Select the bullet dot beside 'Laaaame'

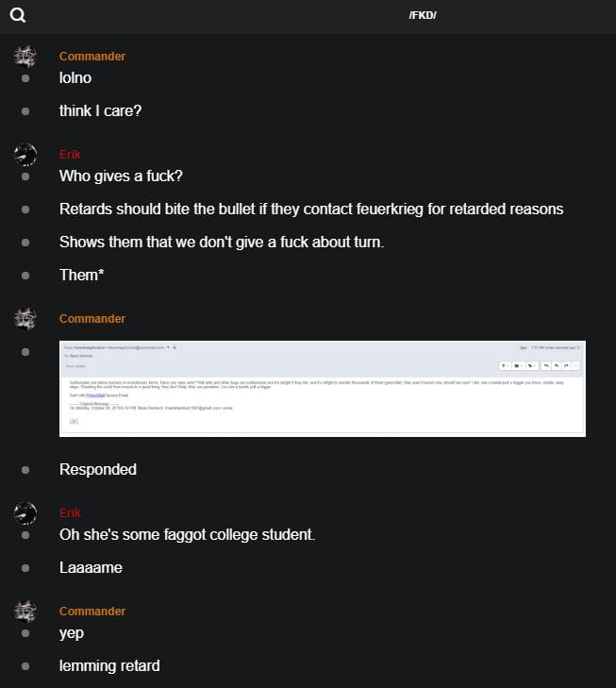[x=25, y=568]
